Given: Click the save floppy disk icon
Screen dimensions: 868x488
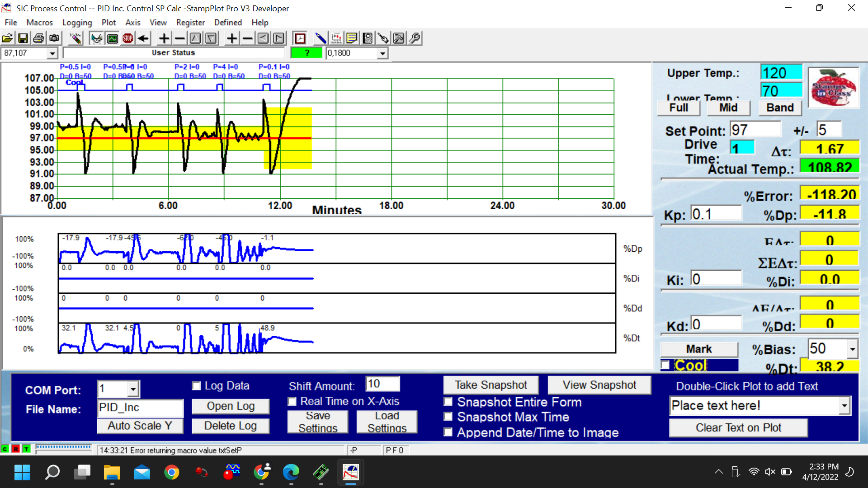Looking at the screenshot, I should point(23,38).
